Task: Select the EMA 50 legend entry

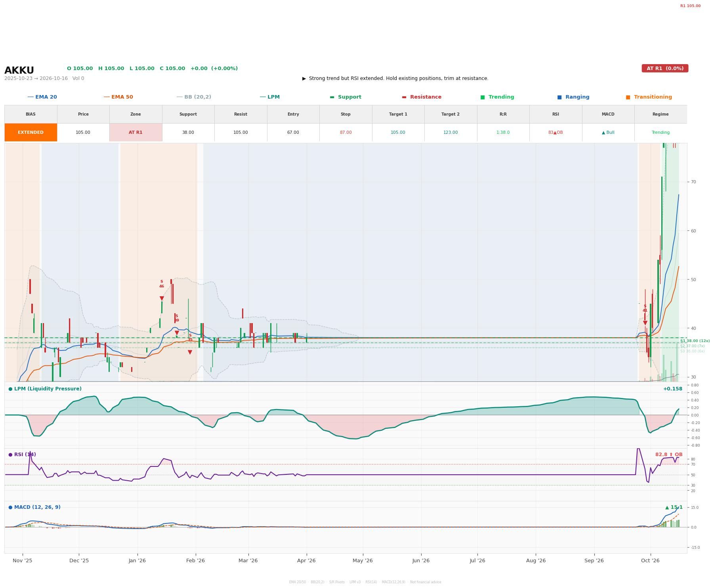Action: [x=118, y=97]
